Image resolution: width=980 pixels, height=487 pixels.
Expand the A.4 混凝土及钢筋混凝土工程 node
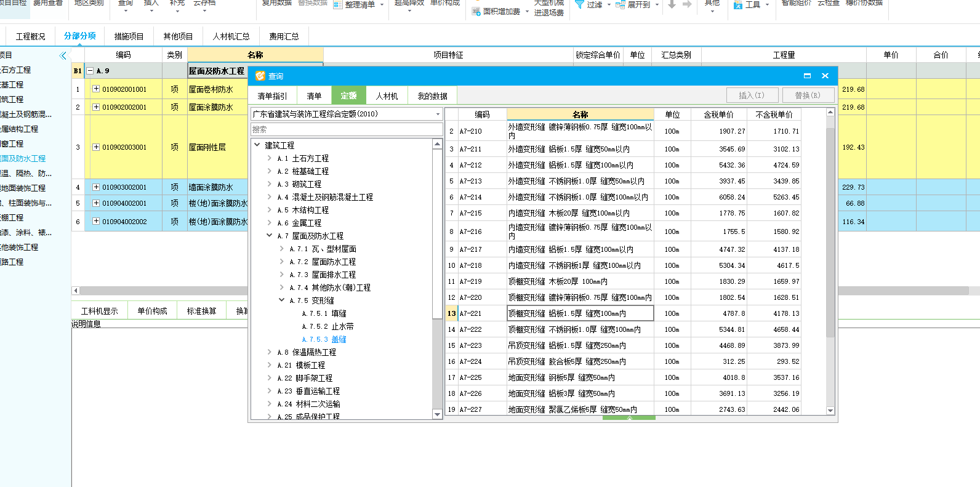coord(270,197)
